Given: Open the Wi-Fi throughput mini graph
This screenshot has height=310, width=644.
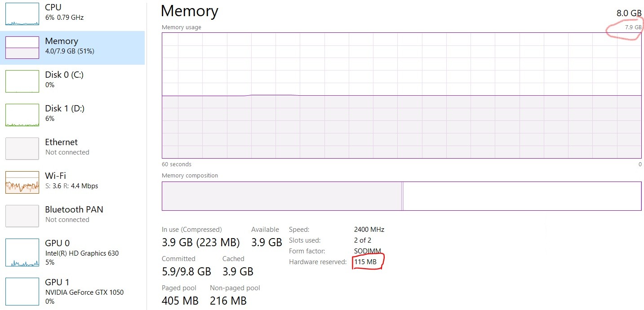Looking at the screenshot, I should coord(22,182).
